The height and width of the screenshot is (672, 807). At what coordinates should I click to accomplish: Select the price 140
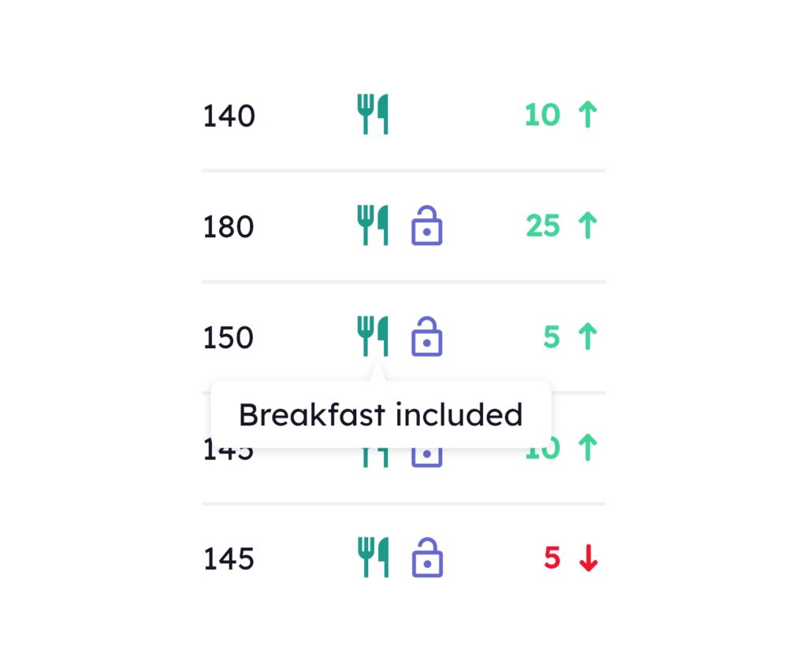[229, 117]
